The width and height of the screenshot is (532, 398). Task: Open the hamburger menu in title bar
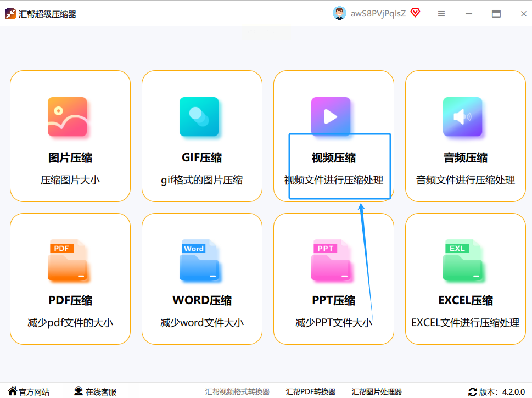click(x=441, y=14)
